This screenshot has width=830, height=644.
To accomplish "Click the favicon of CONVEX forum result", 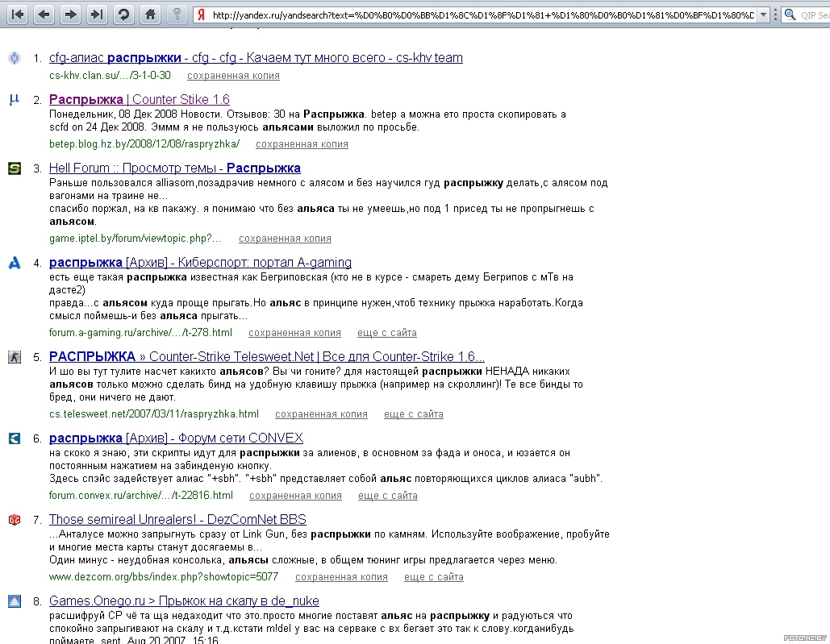I will point(15,438).
